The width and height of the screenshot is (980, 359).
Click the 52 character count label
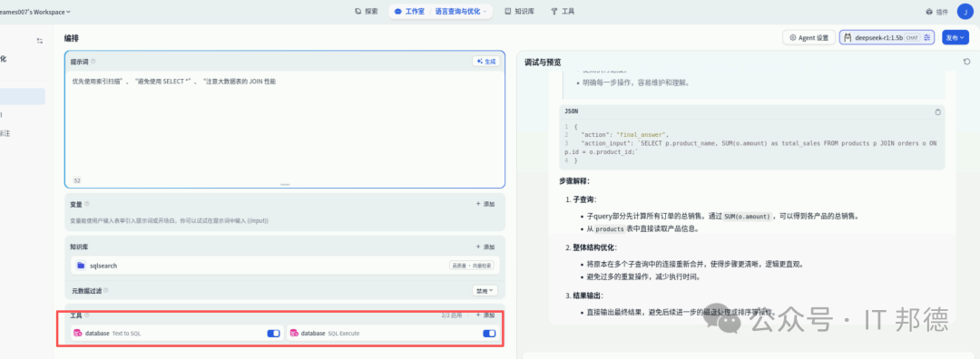pyautogui.click(x=77, y=180)
